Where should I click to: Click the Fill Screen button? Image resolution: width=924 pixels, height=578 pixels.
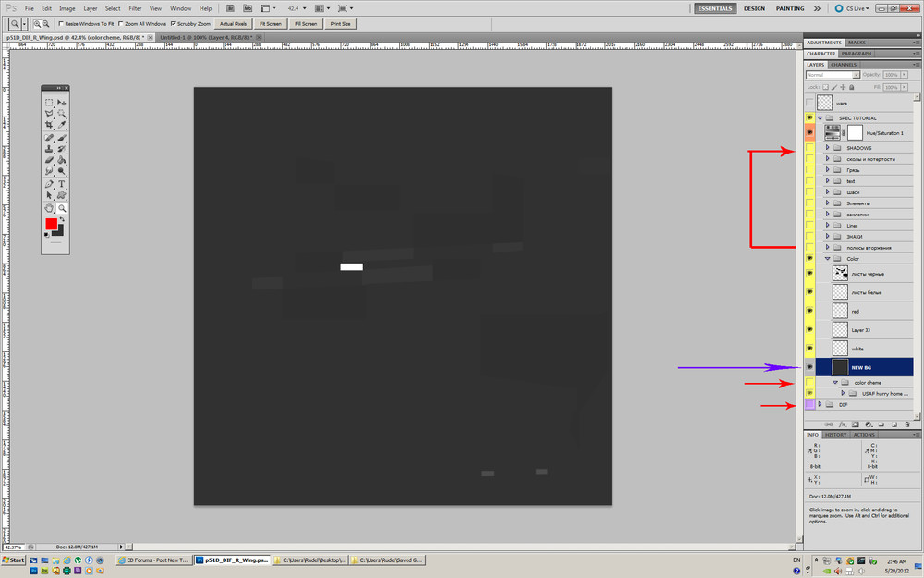(306, 24)
